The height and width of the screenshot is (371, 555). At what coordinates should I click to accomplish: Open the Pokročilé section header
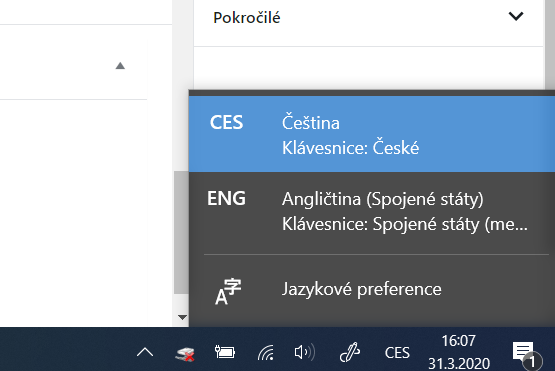coord(368,18)
